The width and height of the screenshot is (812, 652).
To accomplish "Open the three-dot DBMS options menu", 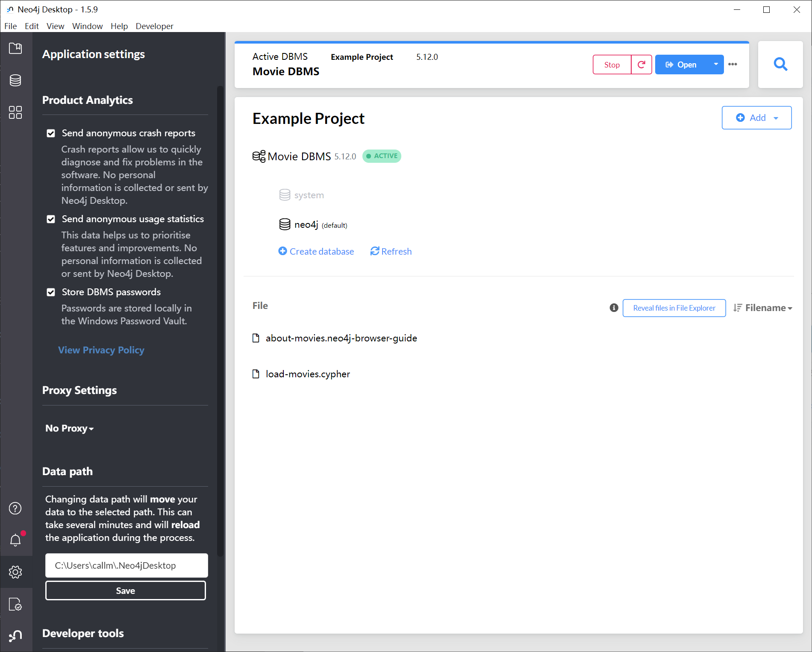I will (733, 65).
